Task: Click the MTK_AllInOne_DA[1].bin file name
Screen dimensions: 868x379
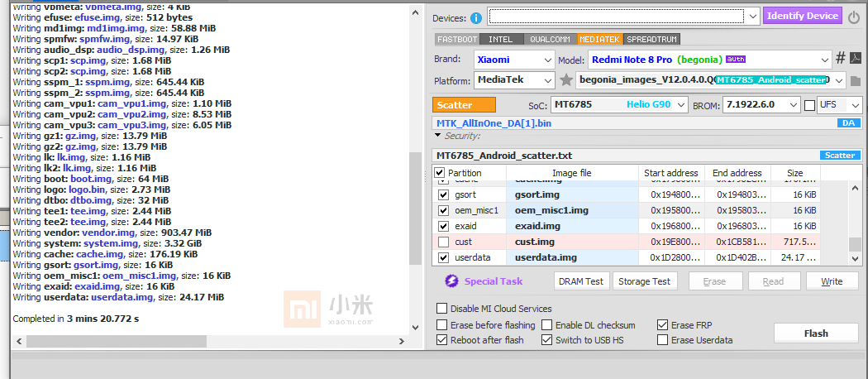Action: tap(494, 123)
